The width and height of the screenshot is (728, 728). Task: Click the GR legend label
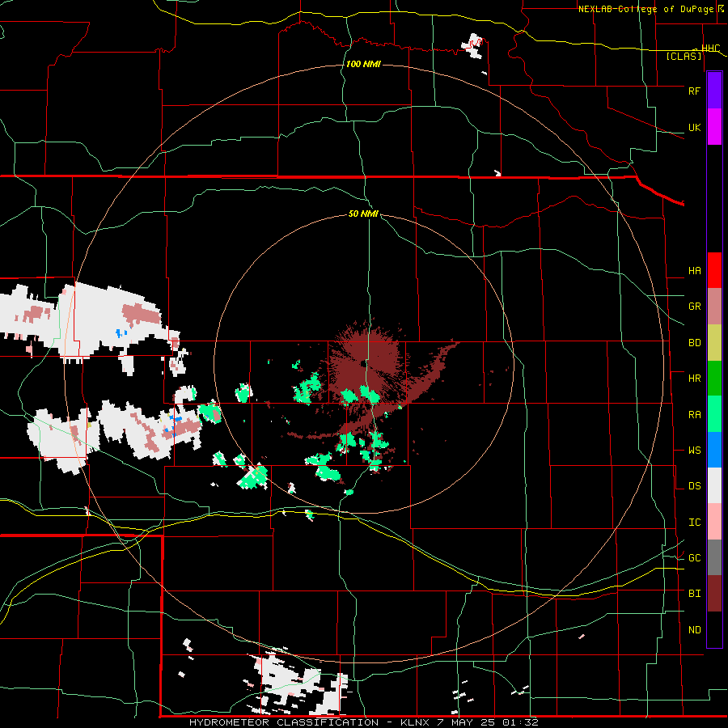[694, 307]
